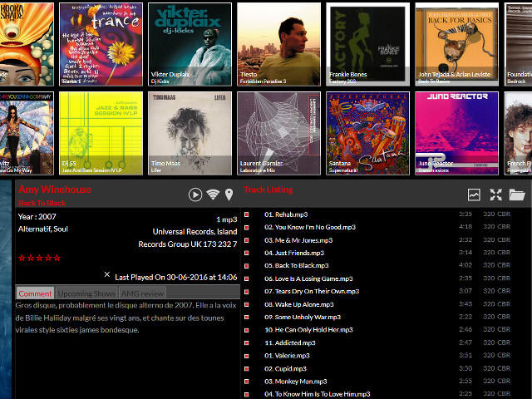The image size is (532, 399).
Task: Click track 10. He Can Only Hold Her.mp3
Action: point(308,330)
